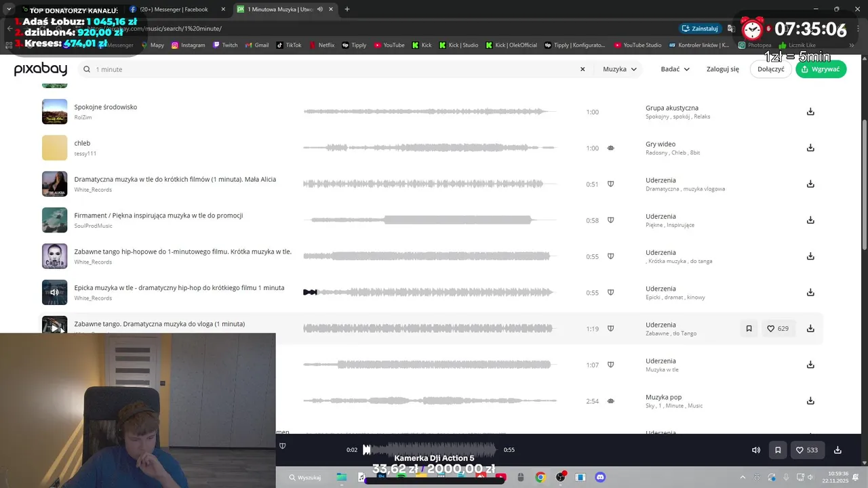Open the Pixabay logo home link
Image resolution: width=868 pixels, height=488 pixels.
pyautogui.click(x=41, y=69)
